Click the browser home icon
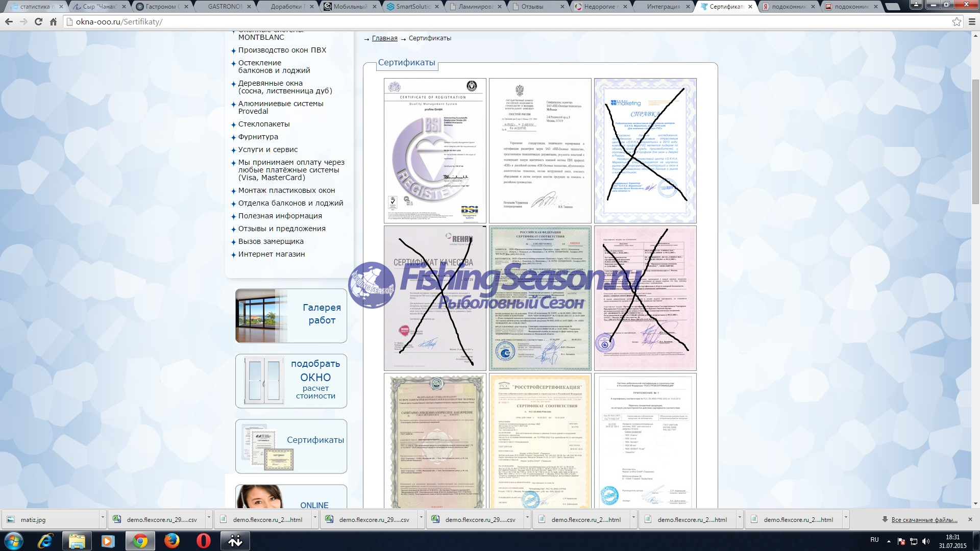The height and width of the screenshot is (551, 980). (53, 22)
